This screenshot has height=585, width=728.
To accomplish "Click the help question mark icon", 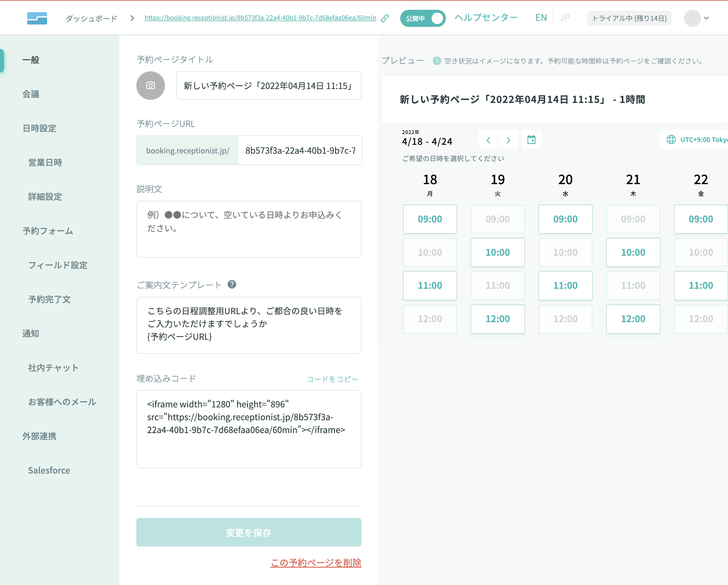I will (x=232, y=285).
